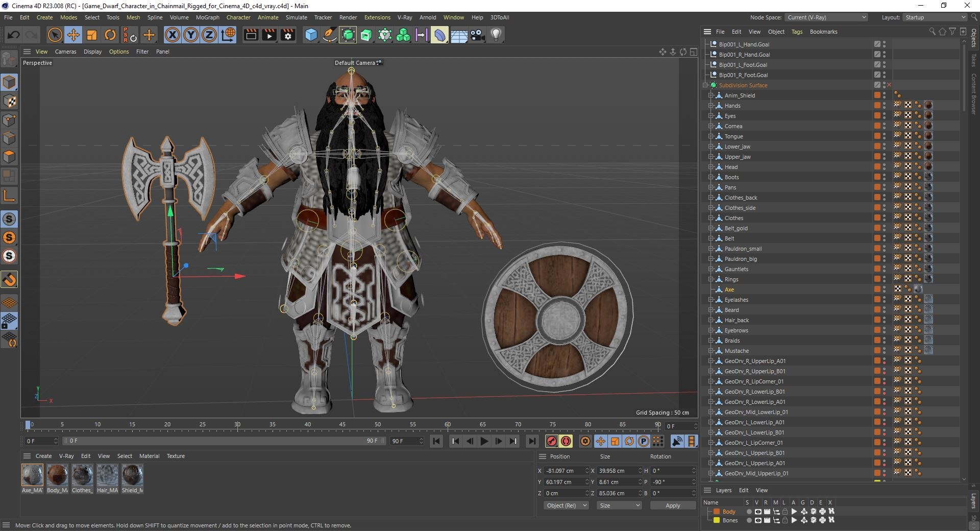980x531 pixels.
Task: Click the Undo arrow icon
Action: click(14, 35)
